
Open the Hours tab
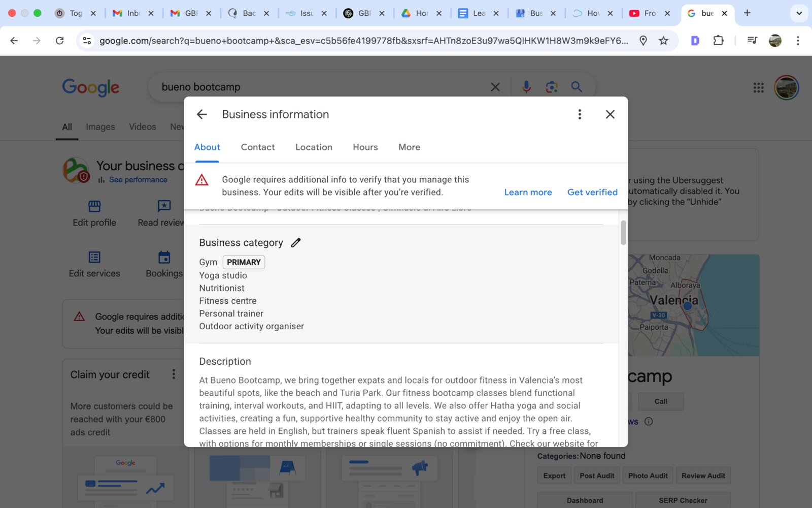pyautogui.click(x=365, y=147)
